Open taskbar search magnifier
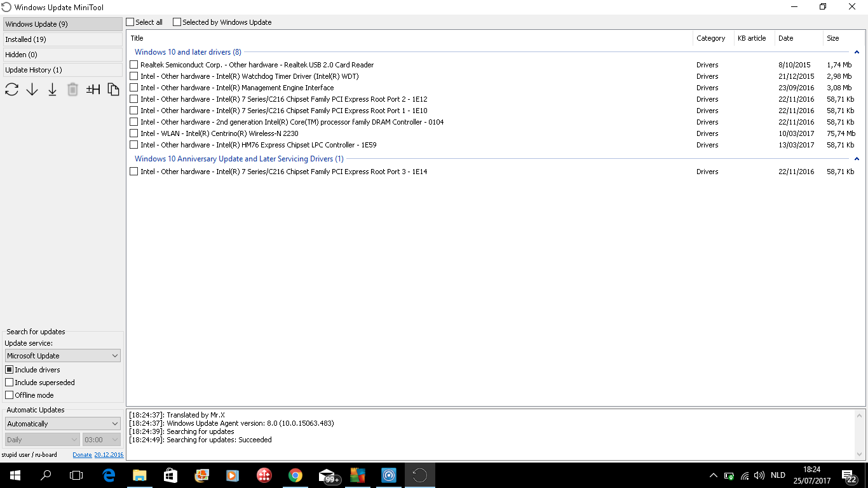This screenshot has height=488, width=868. tap(46, 475)
